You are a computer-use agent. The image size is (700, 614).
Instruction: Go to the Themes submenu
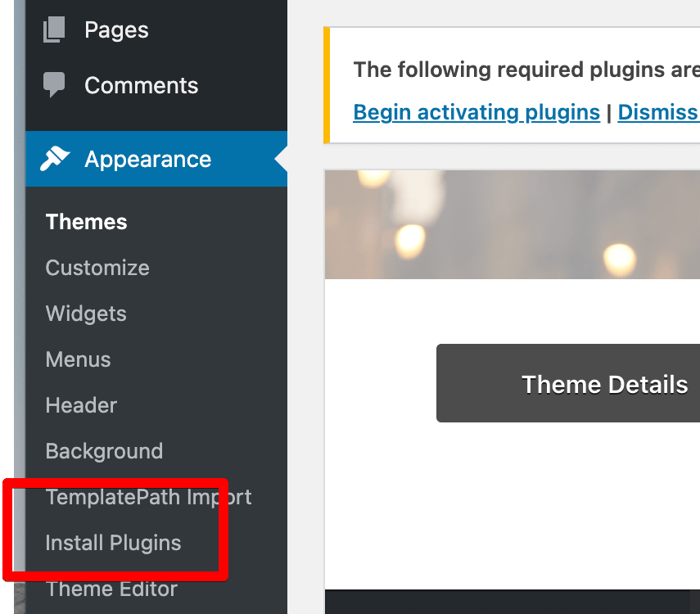coord(86,222)
